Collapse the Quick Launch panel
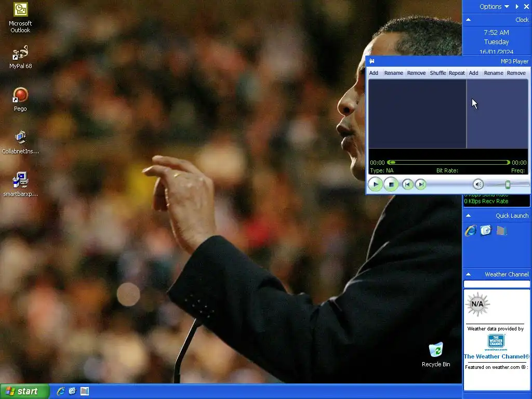Image resolution: width=532 pixels, height=399 pixels. 468,216
